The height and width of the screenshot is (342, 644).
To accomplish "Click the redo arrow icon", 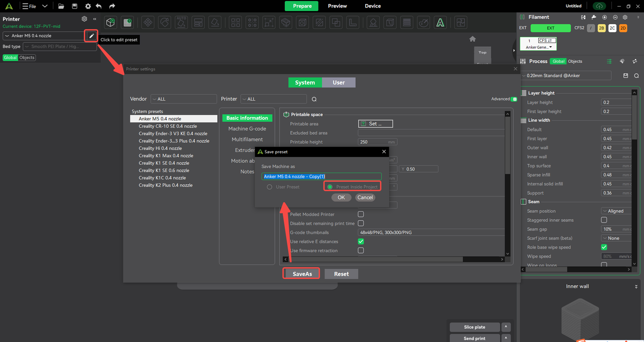I will pos(112,6).
